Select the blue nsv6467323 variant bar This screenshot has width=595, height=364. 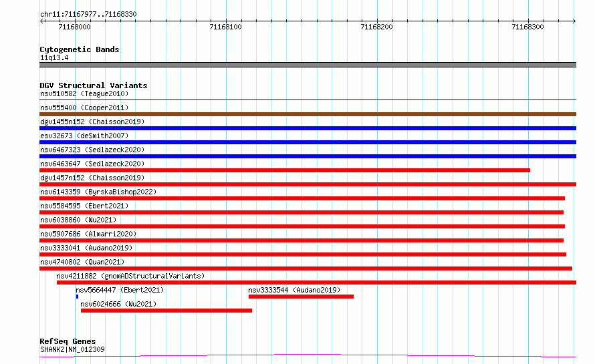(x=308, y=156)
